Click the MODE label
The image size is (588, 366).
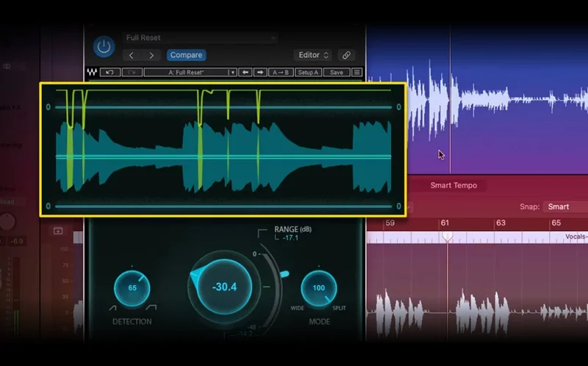click(320, 322)
